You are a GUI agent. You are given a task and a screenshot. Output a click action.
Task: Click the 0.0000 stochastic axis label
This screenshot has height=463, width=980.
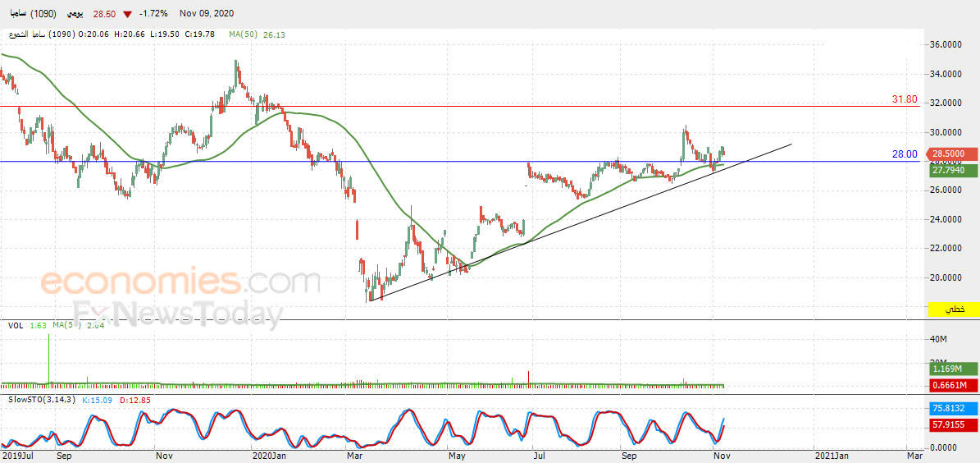click(943, 447)
